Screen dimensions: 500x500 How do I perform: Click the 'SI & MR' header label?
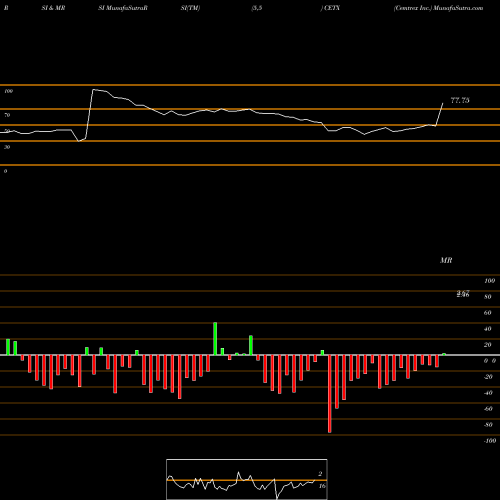click(53, 8)
